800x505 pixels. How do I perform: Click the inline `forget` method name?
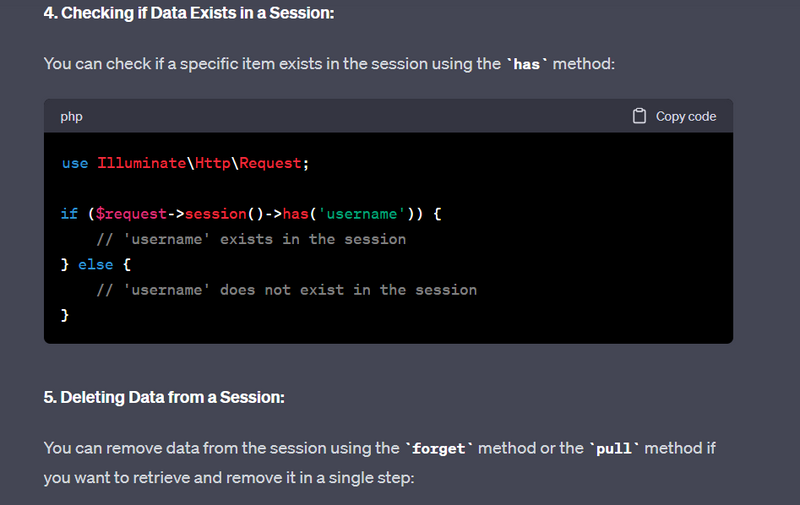tap(438, 449)
